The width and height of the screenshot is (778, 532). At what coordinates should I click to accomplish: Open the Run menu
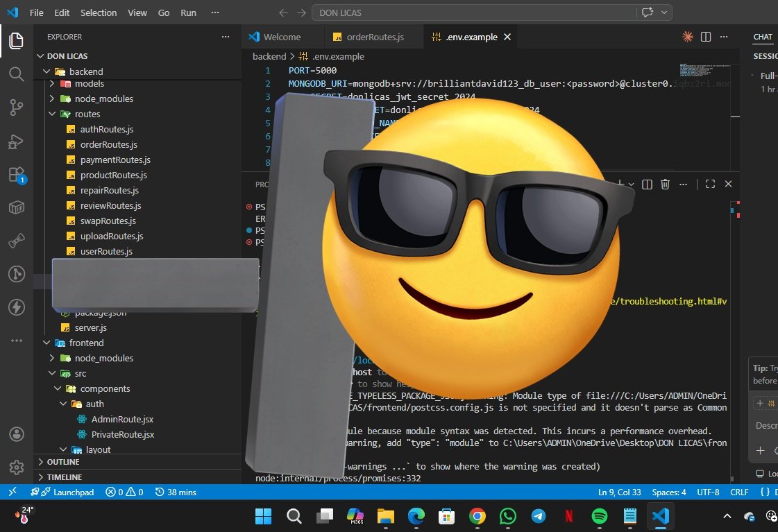tap(188, 12)
